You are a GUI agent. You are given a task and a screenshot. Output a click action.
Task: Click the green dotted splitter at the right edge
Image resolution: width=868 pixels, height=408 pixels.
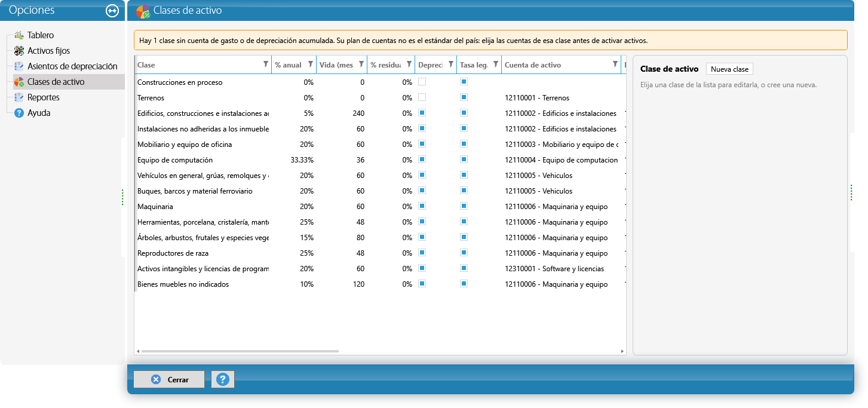tap(851, 193)
